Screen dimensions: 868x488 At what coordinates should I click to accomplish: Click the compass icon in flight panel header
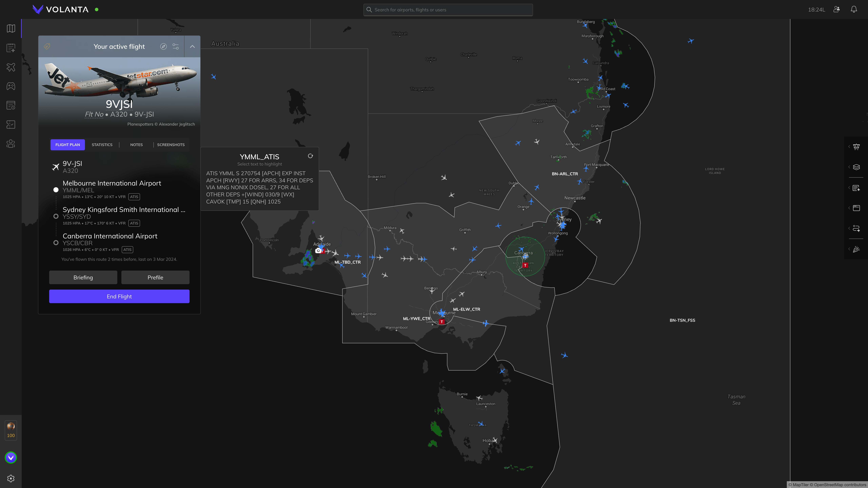tap(163, 46)
